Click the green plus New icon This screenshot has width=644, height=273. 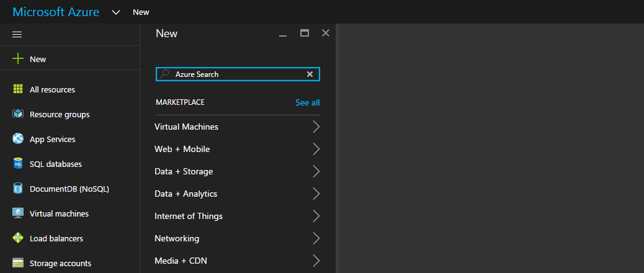[18, 59]
